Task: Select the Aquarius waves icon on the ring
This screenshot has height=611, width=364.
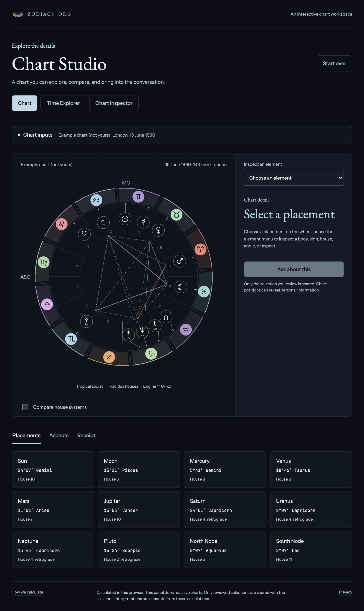Action: (x=186, y=330)
